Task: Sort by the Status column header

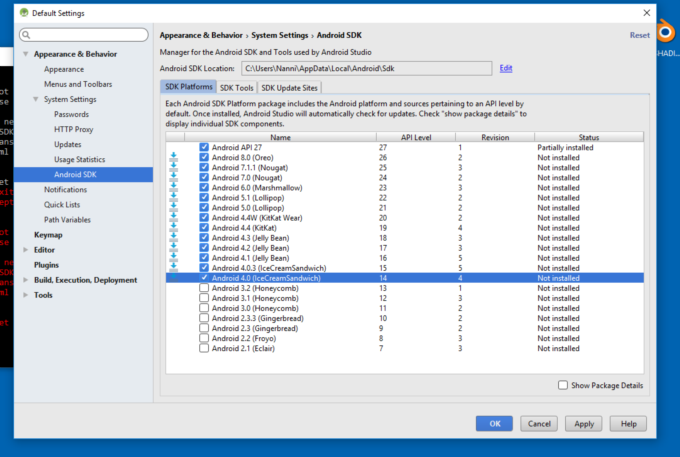Action: pyautogui.click(x=588, y=137)
